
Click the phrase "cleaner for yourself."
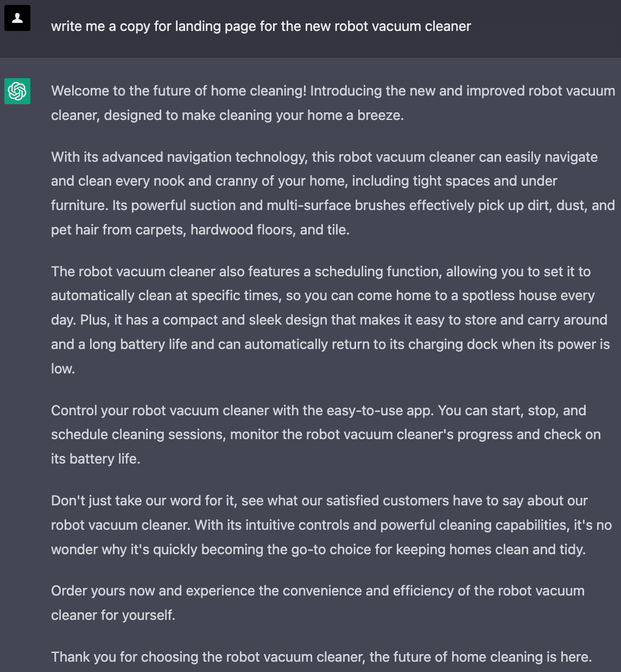pyautogui.click(x=113, y=615)
